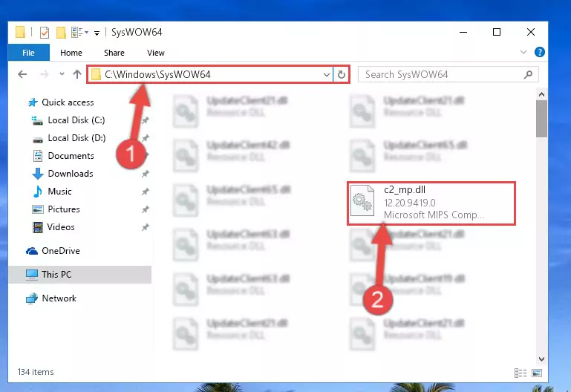This screenshot has width=571, height=392.
Task: Click the pin icon next to Videos
Action: coord(145,227)
